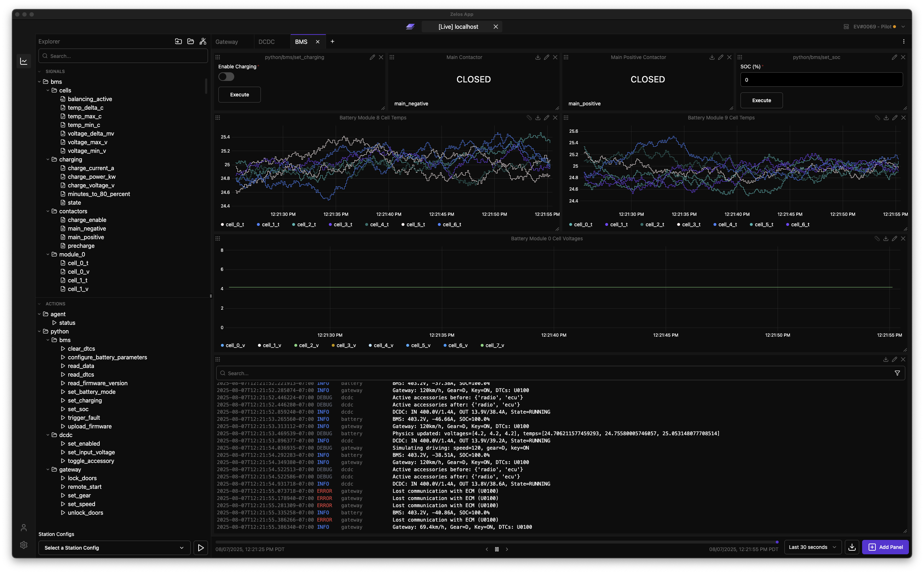This screenshot has width=924, height=573.
Task: Open the EV#0069 - Pilot dropdown
Action: pos(874,27)
